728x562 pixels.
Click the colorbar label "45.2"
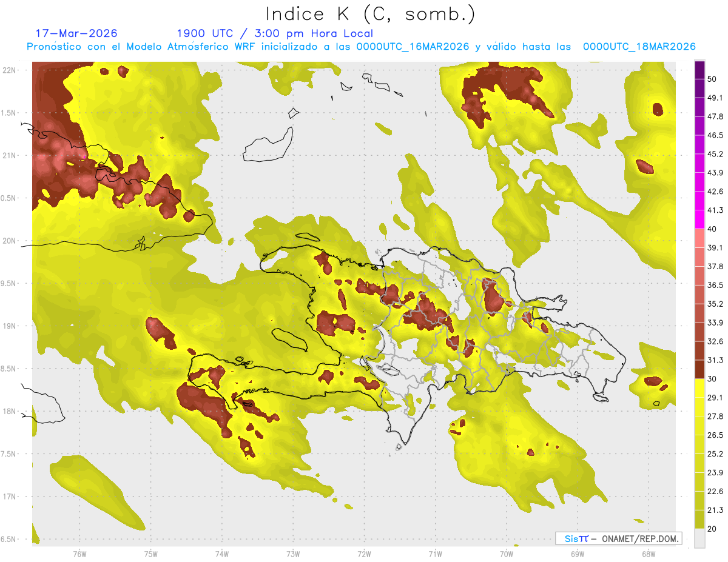point(715,154)
